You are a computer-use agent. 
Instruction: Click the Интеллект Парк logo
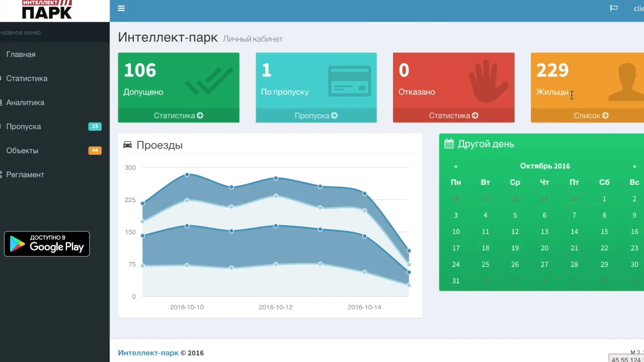47,10
